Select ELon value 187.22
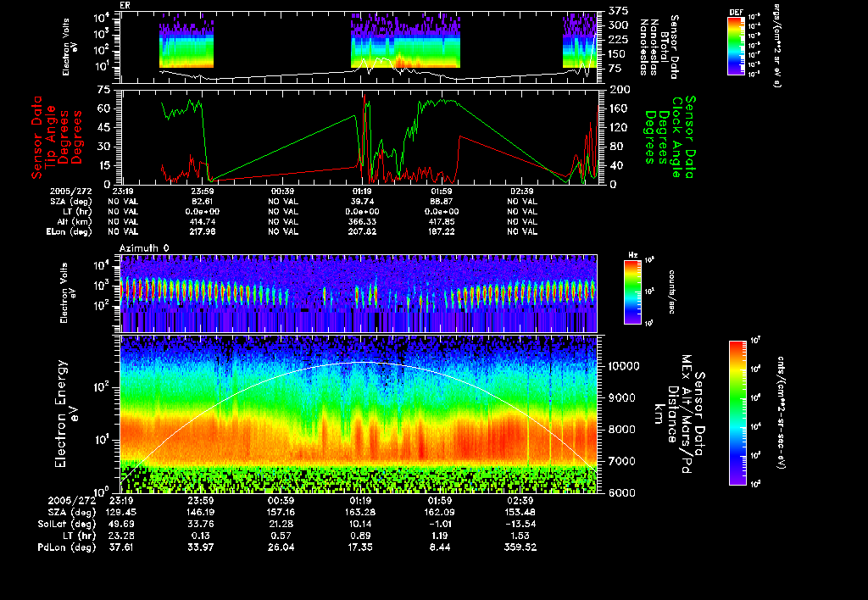This screenshot has height=600, width=868. point(442,232)
